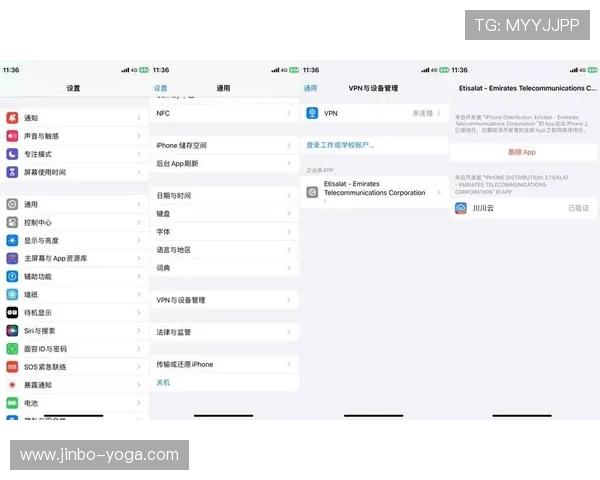This screenshot has width=600, height=480.
Task: Open chevron on 日期与时间 row
Action: (x=289, y=195)
